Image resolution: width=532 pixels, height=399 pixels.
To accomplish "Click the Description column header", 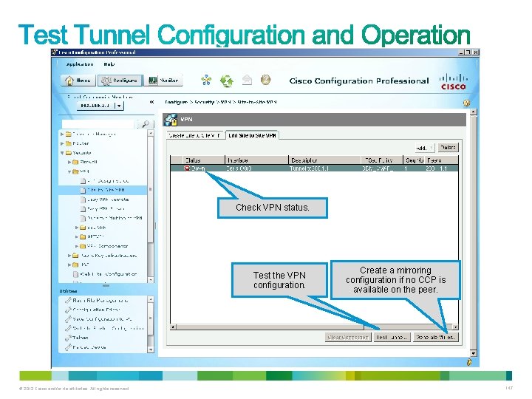I will pos(324,160).
